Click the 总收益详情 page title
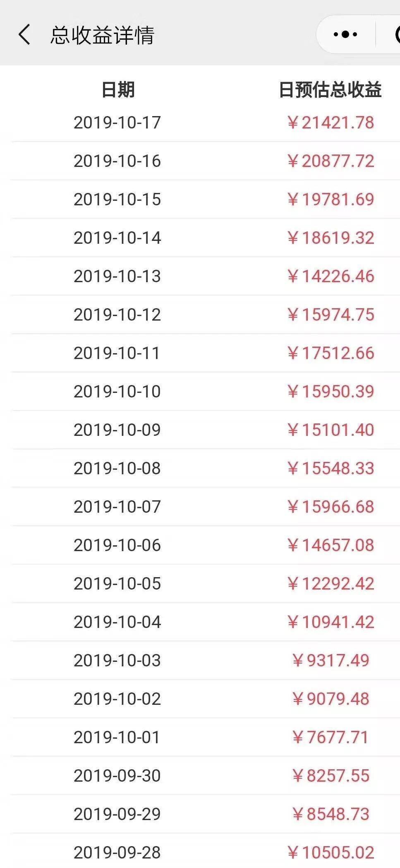 (102, 35)
